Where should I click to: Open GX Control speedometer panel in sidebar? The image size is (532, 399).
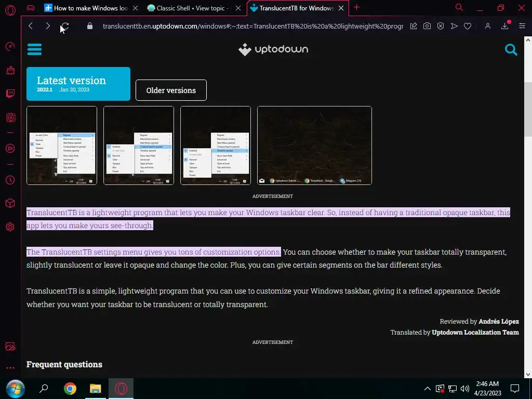tap(10, 46)
